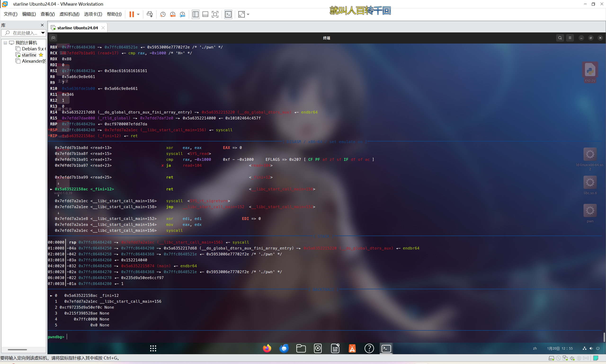Click the VM pause button

[x=132, y=14]
